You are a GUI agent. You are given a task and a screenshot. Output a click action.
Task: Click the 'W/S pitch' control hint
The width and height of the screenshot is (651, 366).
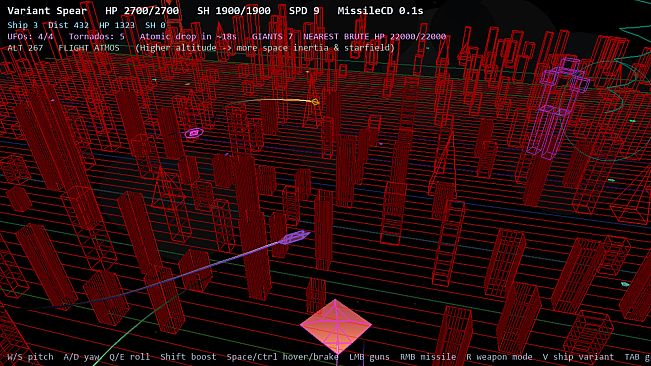point(30,357)
